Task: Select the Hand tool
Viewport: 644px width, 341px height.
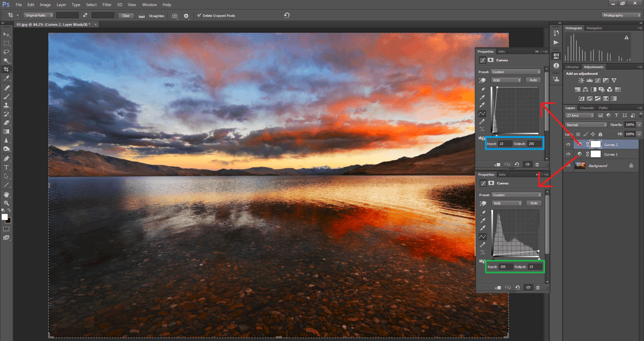Action: pos(6,194)
